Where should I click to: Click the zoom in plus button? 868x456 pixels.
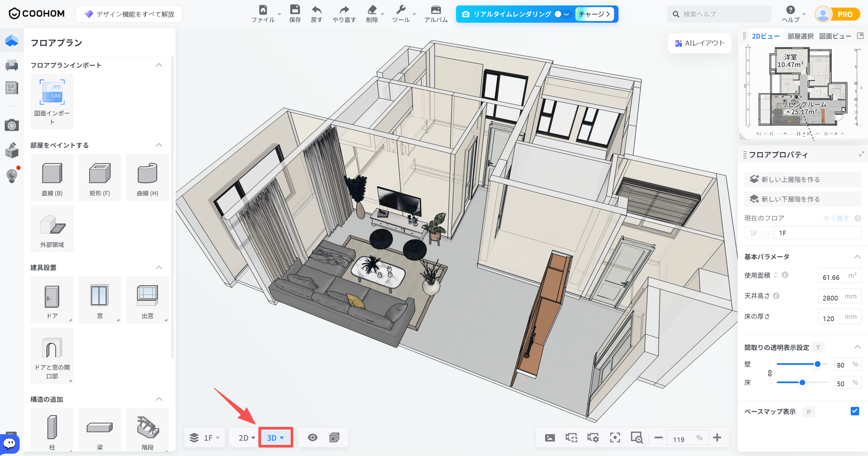pos(717,438)
